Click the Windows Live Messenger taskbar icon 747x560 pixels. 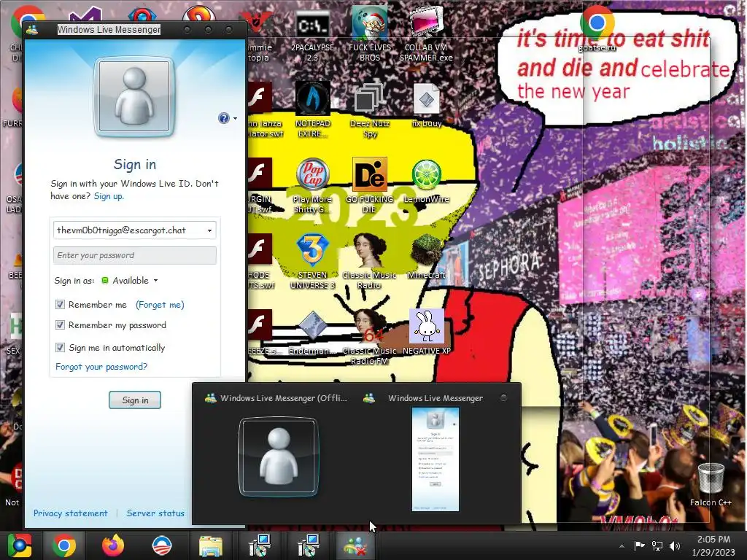pos(355,545)
